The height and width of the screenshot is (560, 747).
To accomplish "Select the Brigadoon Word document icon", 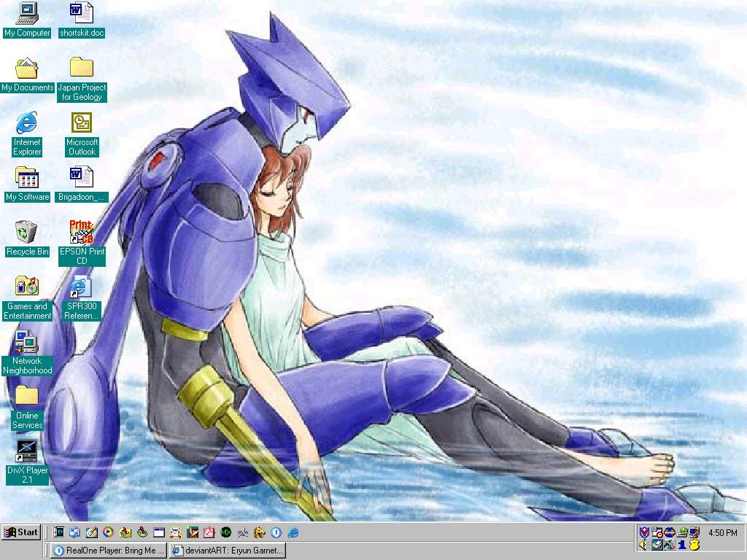I will pyautogui.click(x=82, y=184).
